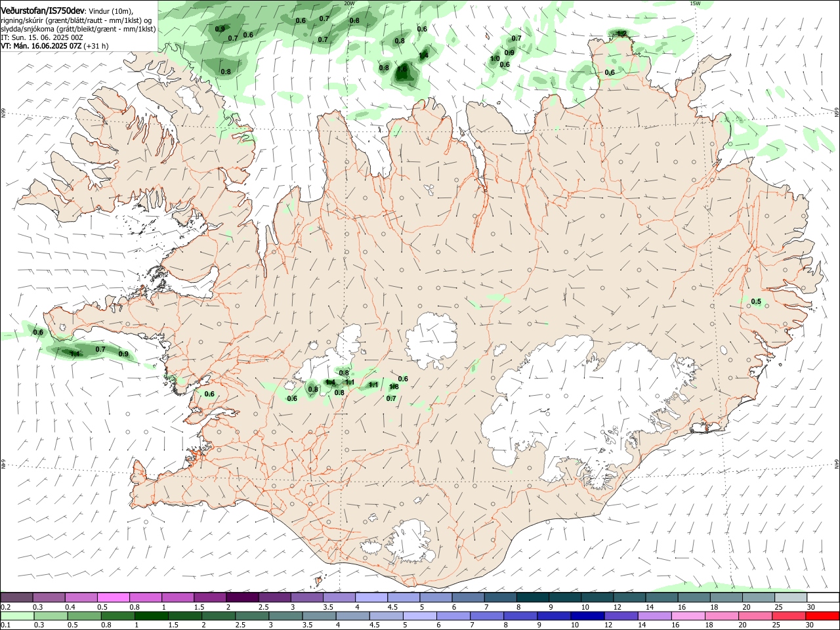This screenshot has height=630, width=840.
Task: Click the 'Vindur (10m)' label in the header
Action: pos(111,12)
